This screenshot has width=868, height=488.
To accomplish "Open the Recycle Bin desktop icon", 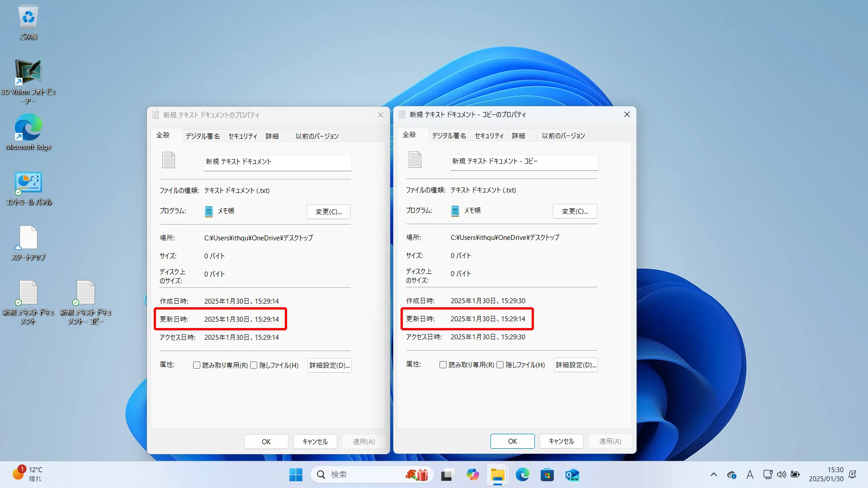I will click(x=28, y=23).
